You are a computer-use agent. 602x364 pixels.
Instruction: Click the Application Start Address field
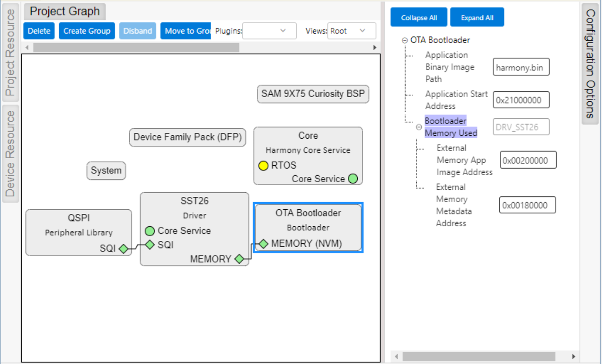(x=521, y=100)
